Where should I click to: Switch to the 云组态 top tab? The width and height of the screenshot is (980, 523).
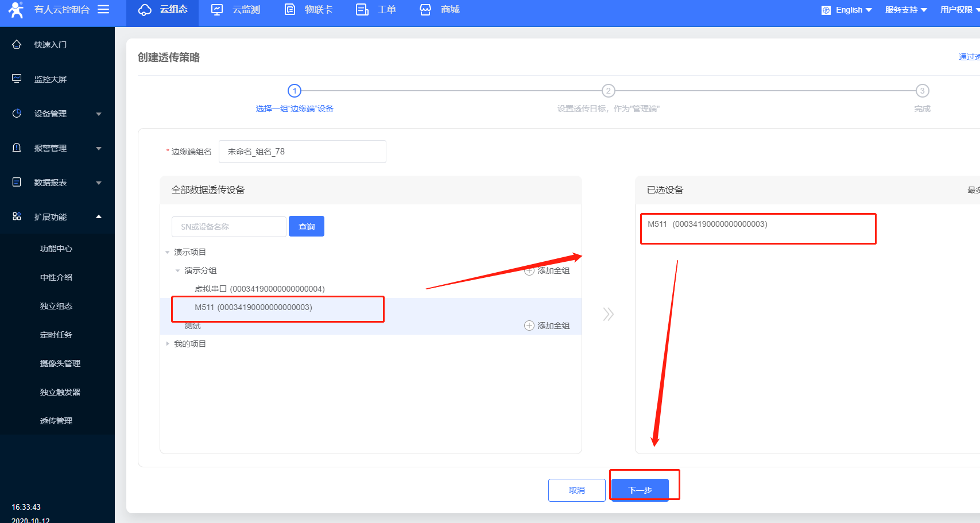coord(163,10)
